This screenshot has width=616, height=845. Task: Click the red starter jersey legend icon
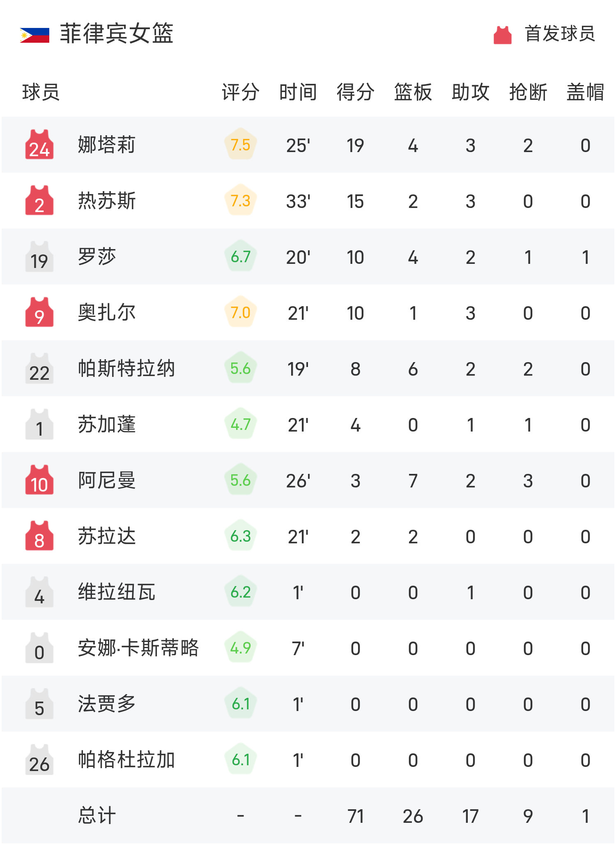tap(502, 35)
